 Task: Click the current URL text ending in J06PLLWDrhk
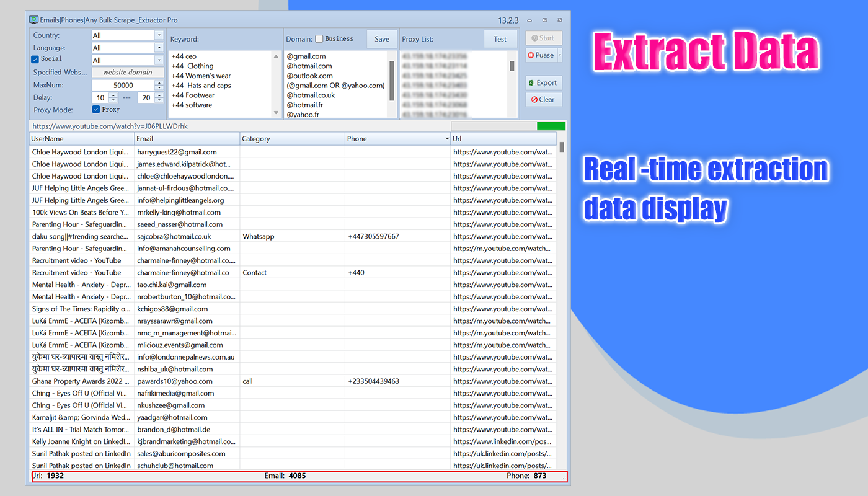(110, 126)
